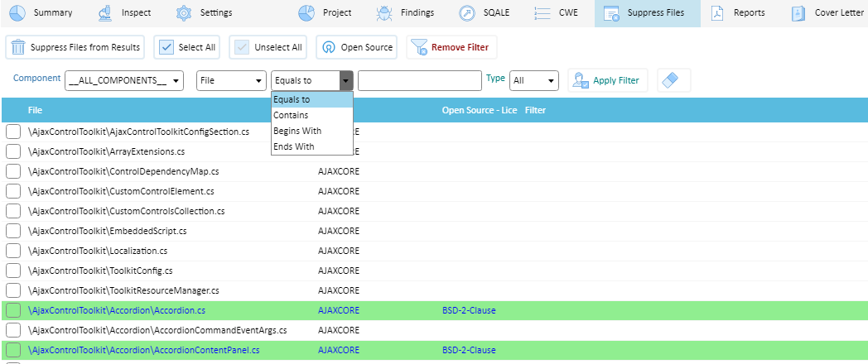Toggle the ToolkitResourceManager.cs checkbox
The width and height of the screenshot is (868, 364).
pos(13,290)
